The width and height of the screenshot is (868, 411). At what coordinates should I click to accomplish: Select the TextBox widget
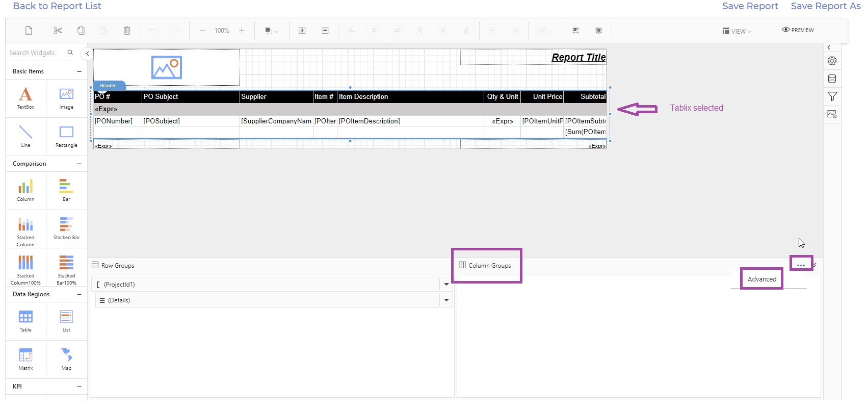(x=25, y=98)
